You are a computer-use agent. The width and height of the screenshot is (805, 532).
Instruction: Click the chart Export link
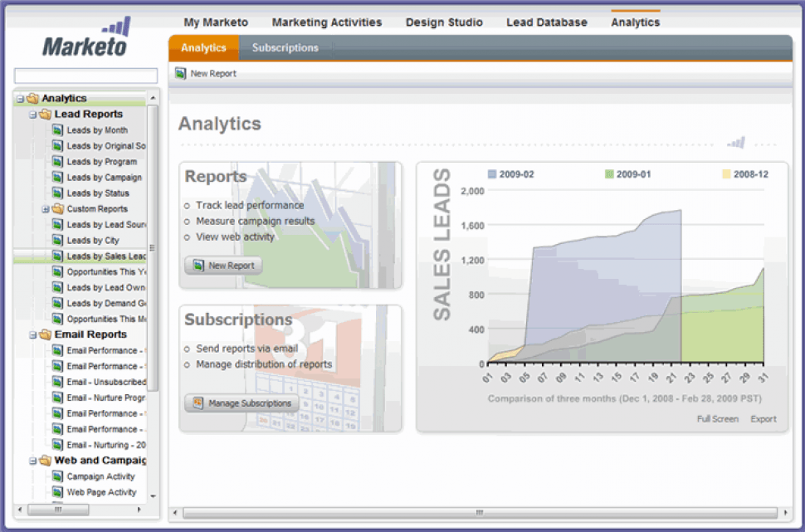[764, 419]
